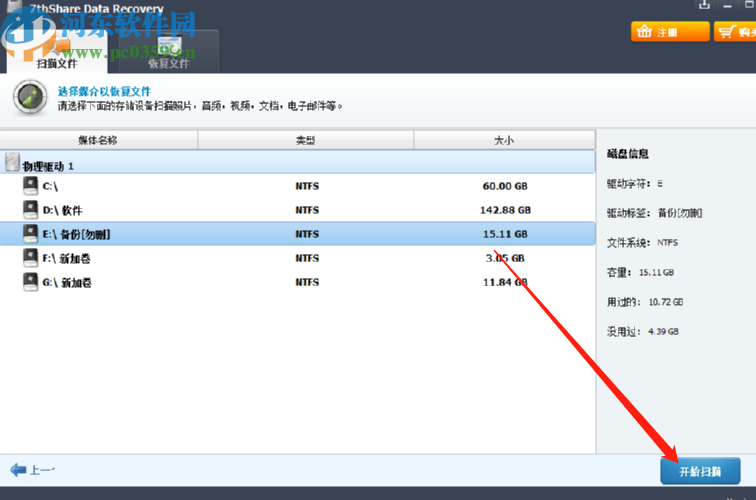The width and height of the screenshot is (756, 500).
Task: Click the E:\ 备份 drive icon
Action: coord(30,234)
